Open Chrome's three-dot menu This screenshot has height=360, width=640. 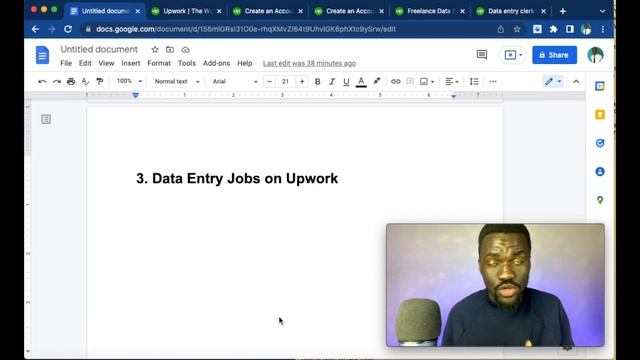pos(603,29)
